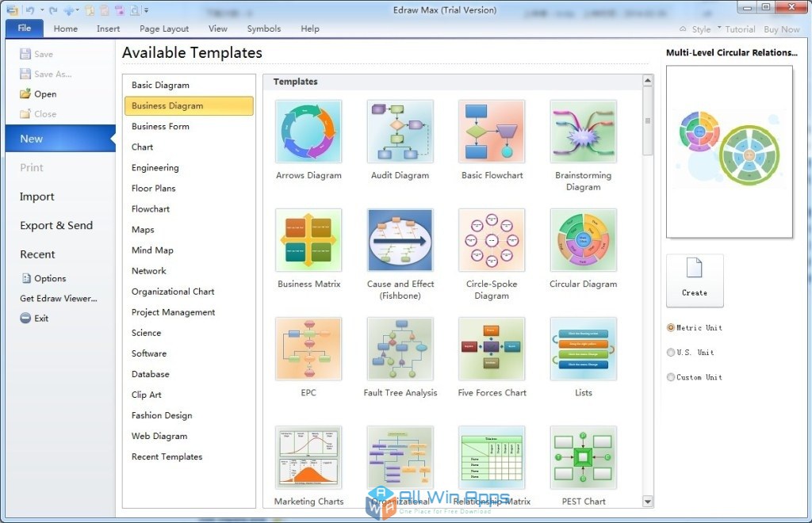Open the Help tab
The image size is (812, 523).
pyautogui.click(x=310, y=29)
